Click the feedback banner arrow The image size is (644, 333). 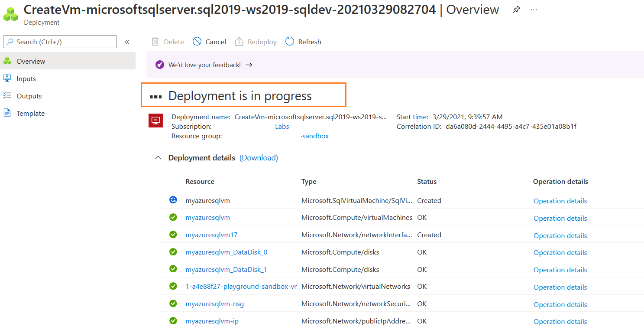point(249,65)
